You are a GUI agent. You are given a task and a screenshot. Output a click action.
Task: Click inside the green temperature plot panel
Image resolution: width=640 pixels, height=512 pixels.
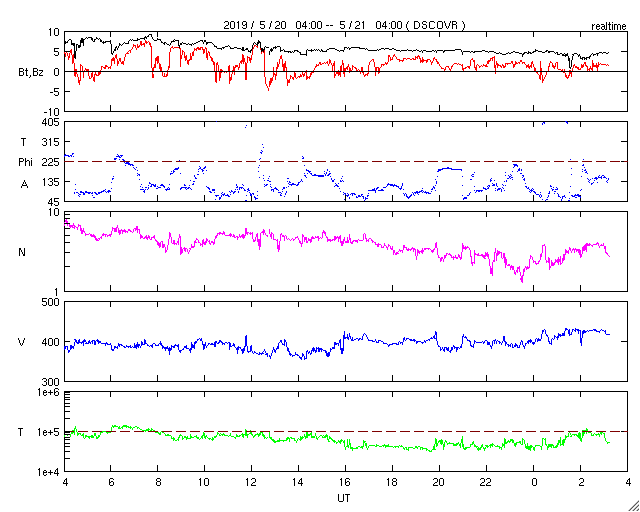pos(346,432)
